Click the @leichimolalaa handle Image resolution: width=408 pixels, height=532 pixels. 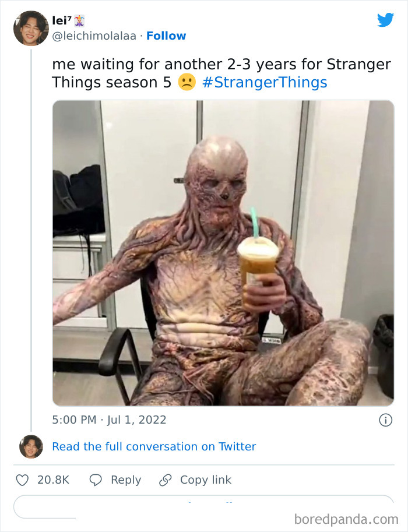tap(94, 36)
